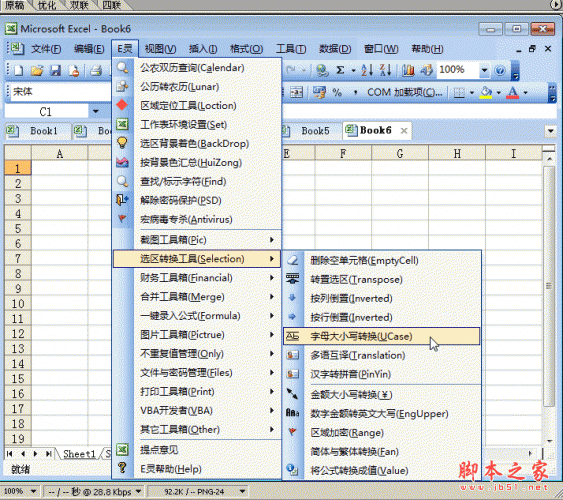The height and width of the screenshot is (500, 563).
Task: Open the 视图(V) menu
Action: [x=160, y=49]
